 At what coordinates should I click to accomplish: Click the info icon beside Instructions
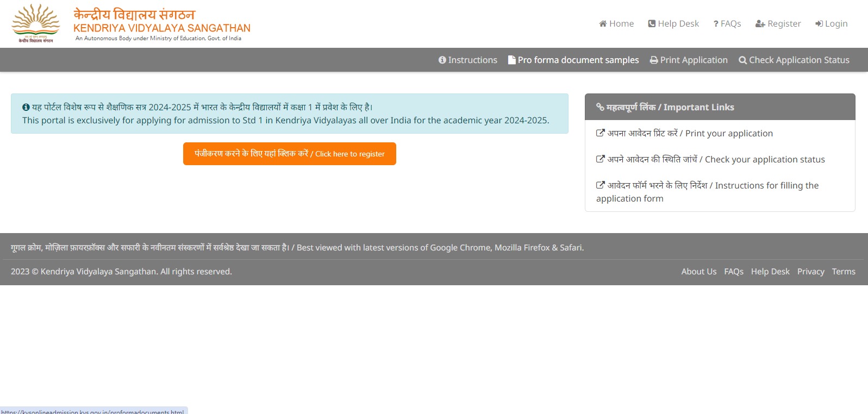[x=442, y=60]
